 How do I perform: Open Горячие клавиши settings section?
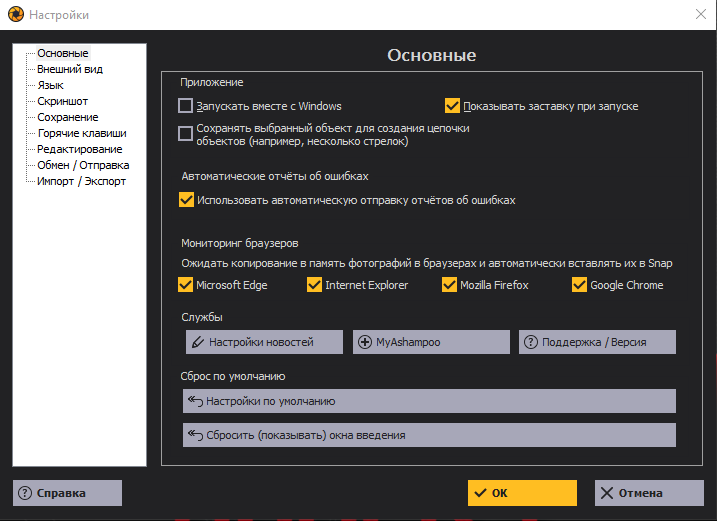(x=81, y=133)
